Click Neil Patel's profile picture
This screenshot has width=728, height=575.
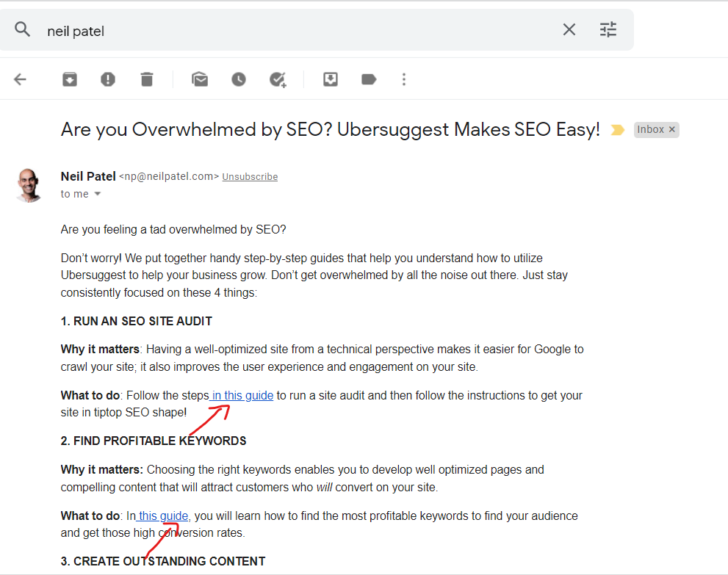coord(29,185)
